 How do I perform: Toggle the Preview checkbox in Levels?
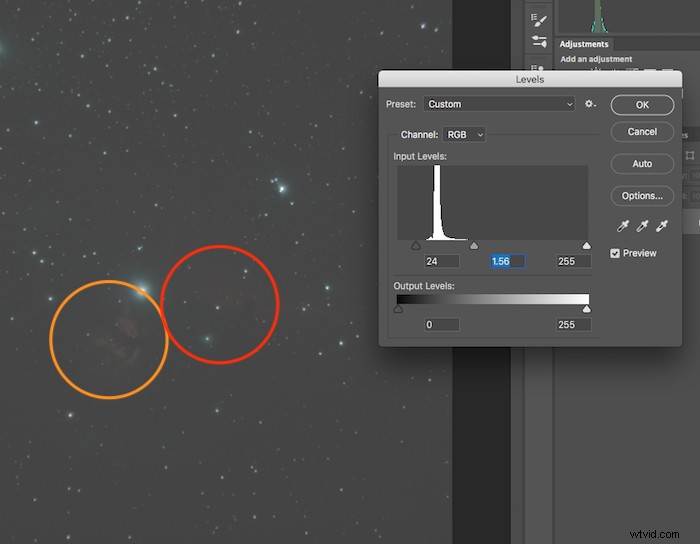click(615, 253)
